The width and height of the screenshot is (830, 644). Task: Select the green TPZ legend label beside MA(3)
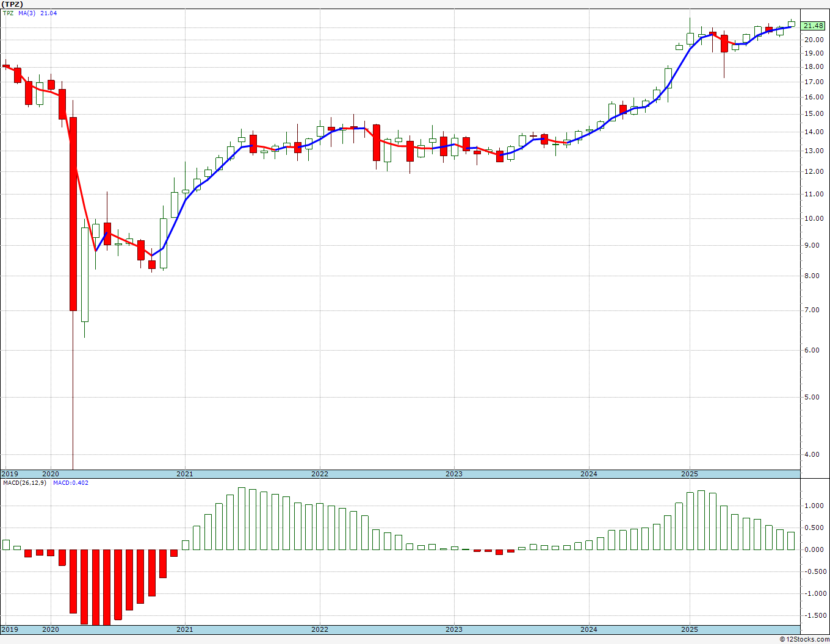8,13
